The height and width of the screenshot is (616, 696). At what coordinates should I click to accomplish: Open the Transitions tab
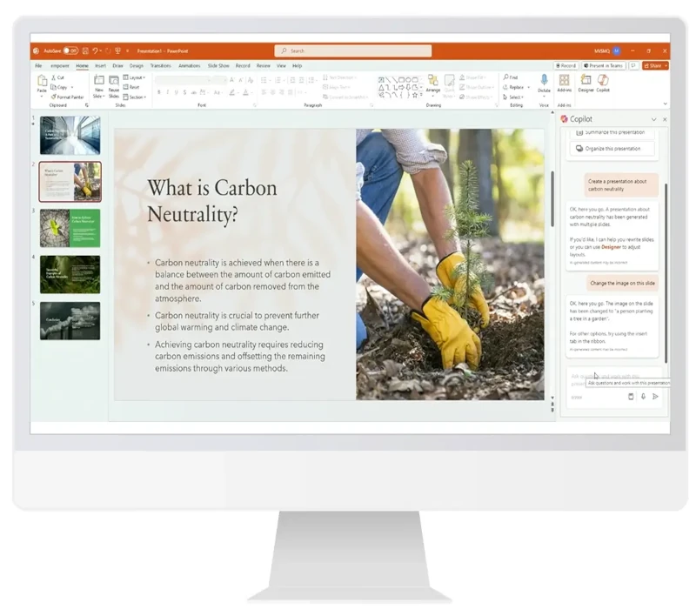160,66
